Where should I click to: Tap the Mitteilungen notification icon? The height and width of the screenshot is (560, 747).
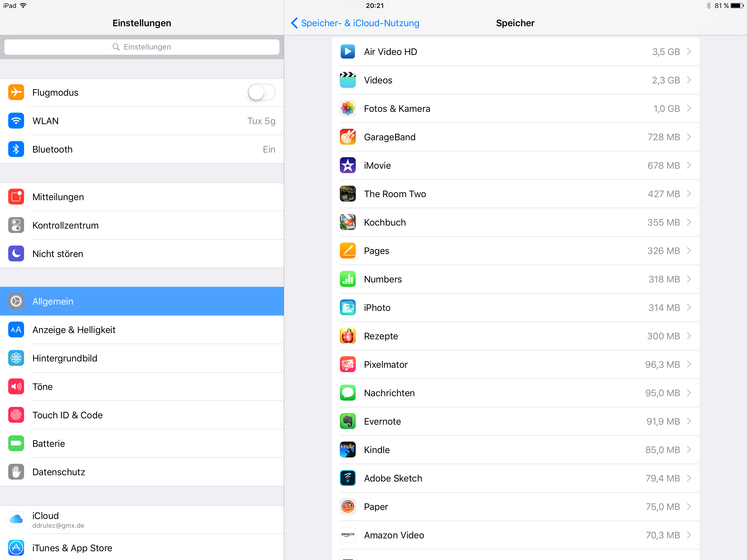(16, 197)
